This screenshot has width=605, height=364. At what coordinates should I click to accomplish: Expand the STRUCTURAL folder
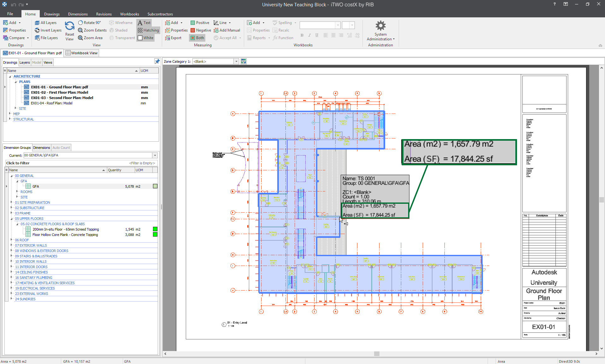click(x=10, y=119)
